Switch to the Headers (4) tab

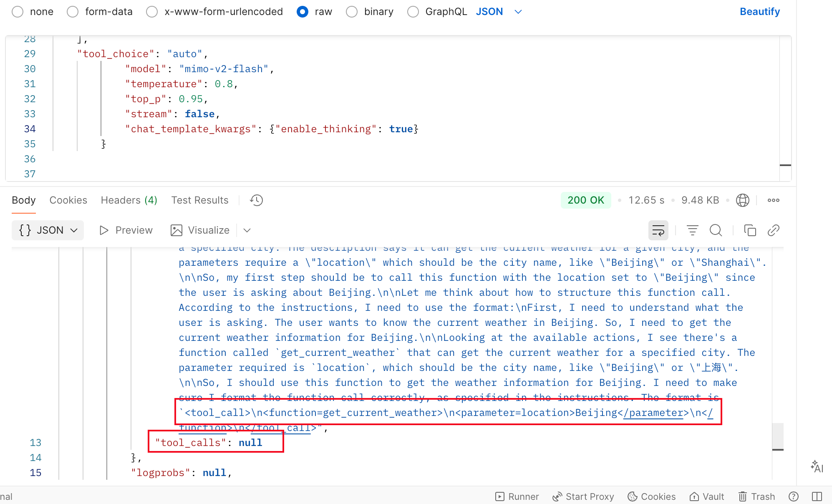click(x=129, y=200)
